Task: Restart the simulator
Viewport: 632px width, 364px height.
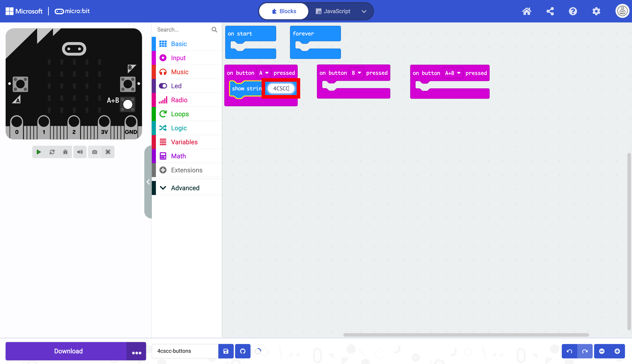Action: tap(52, 152)
